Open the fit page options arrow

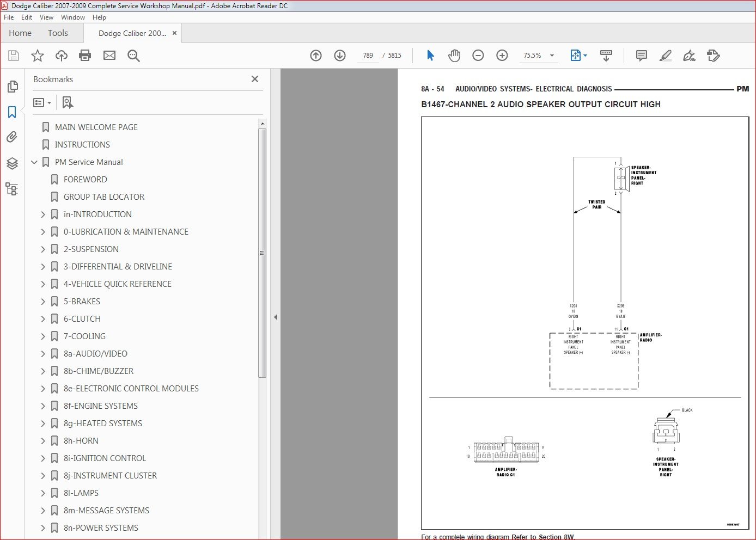[586, 56]
